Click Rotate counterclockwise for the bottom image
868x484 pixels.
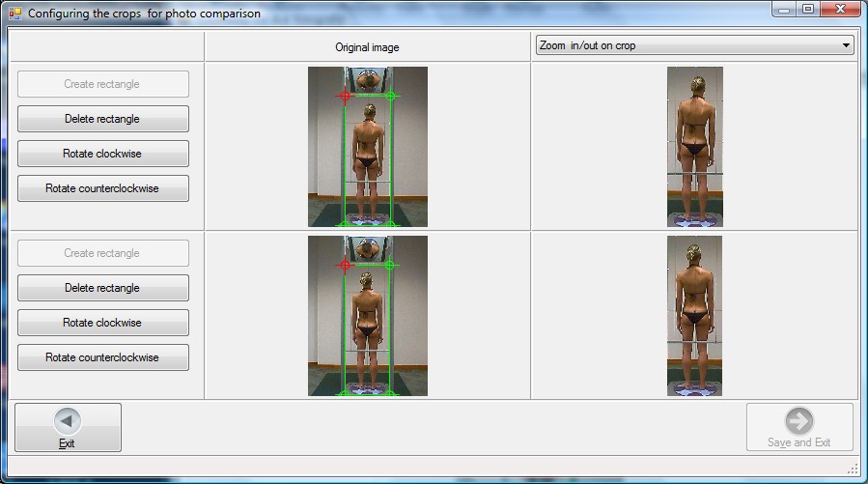(103, 357)
